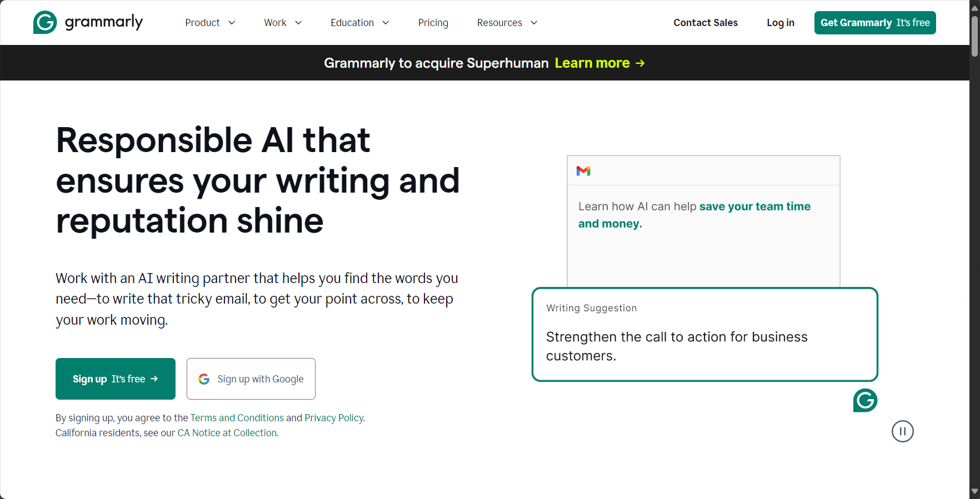Image resolution: width=980 pixels, height=499 pixels.
Task: Click Contact Sales
Action: pos(706,23)
